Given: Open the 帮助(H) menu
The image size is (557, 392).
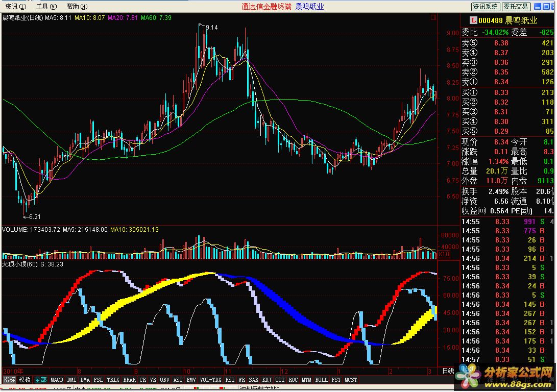Looking at the screenshot, I should click(77, 7).
